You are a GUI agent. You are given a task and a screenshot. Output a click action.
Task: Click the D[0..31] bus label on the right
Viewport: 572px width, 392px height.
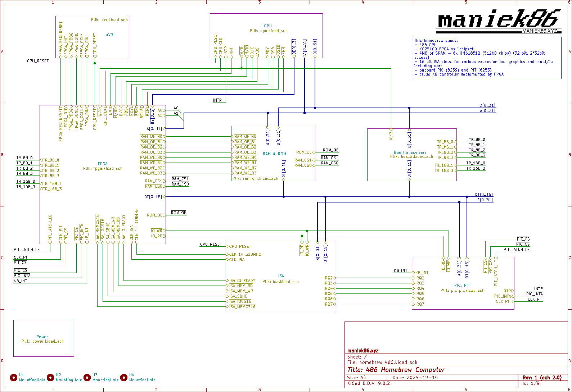tap(487, 106)
